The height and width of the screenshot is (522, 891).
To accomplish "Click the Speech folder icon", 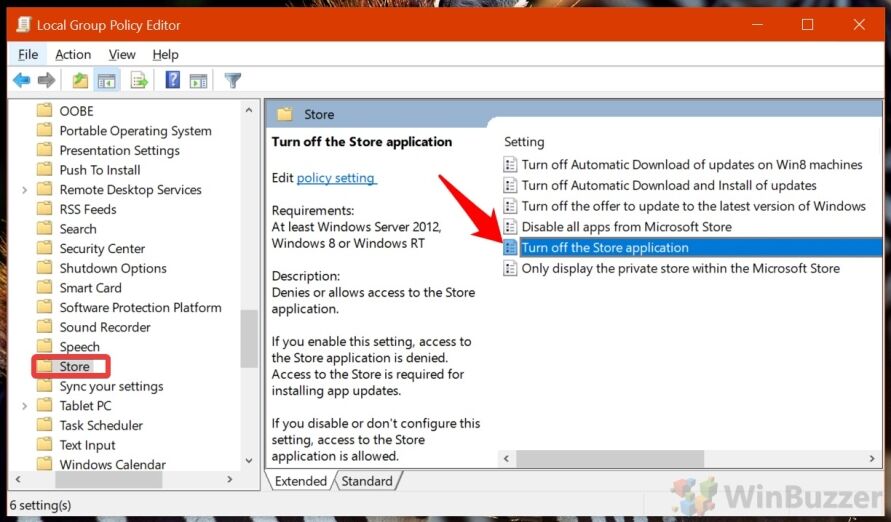I will point(44,346).
